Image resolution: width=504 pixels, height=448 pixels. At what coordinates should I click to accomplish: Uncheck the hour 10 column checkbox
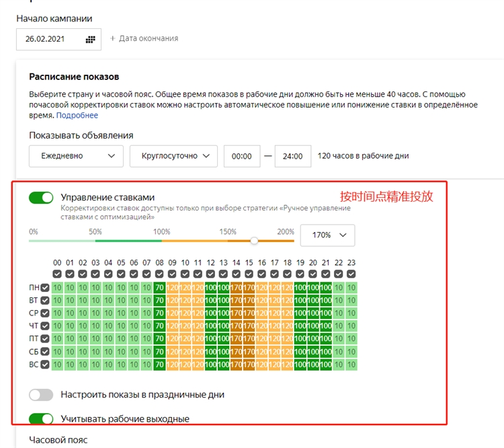[185, 274]
